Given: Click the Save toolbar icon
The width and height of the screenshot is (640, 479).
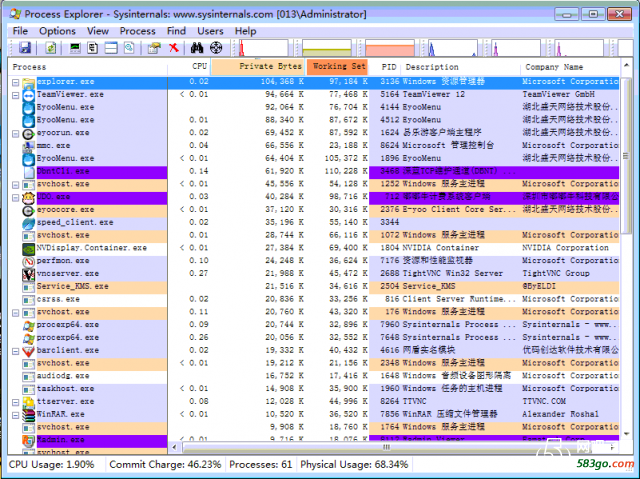Looking at the screenshot, I should pyautogui.click(x=25, y=48).
